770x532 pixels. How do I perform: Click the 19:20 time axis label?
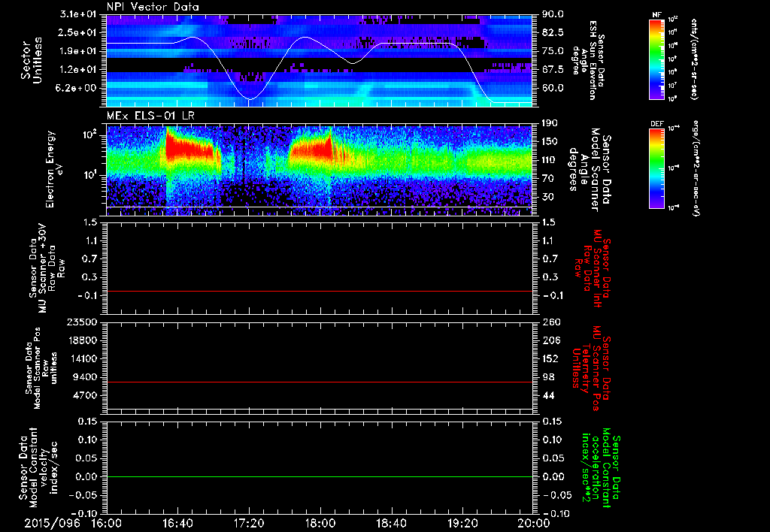(x=462, y=523)
